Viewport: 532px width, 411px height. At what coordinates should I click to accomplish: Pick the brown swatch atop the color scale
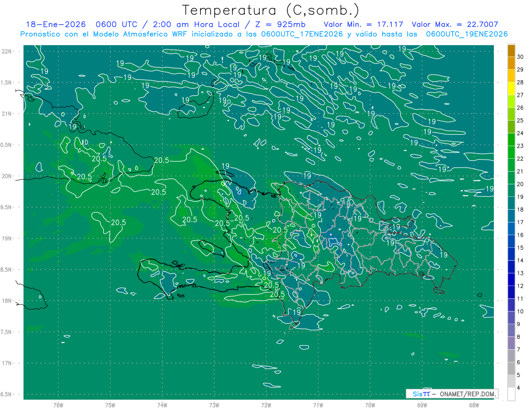coord(511,51)
